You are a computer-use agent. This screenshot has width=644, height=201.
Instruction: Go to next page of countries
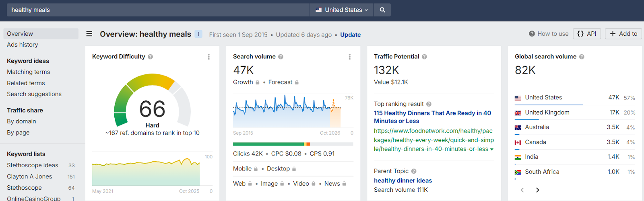click(537, 190)
